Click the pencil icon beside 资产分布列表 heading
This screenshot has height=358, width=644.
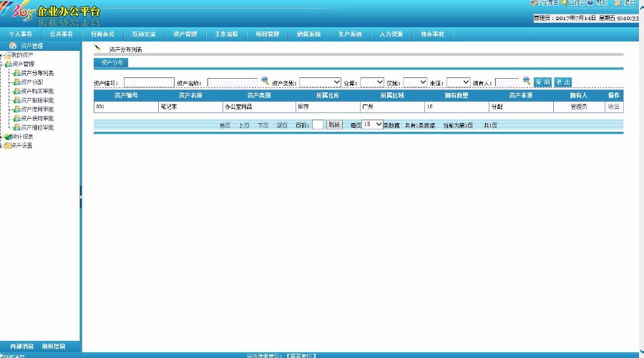pyautogui.click(x=97, y=48)
